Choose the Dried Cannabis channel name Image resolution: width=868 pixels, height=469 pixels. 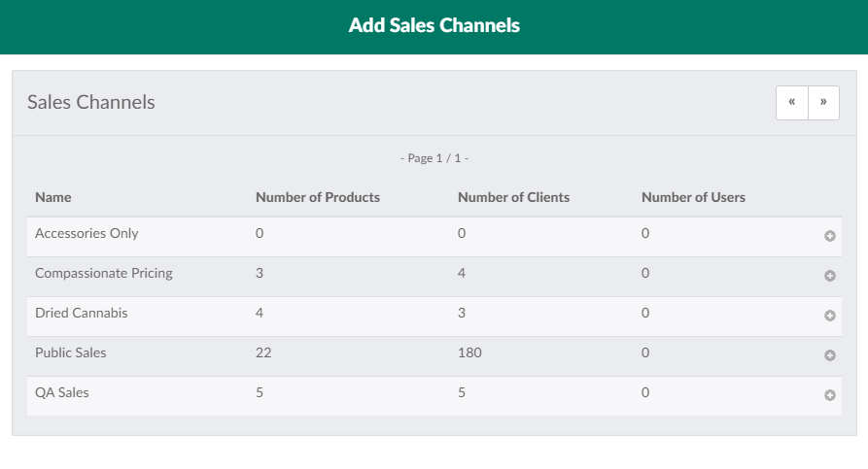click(x=81, y=313)
